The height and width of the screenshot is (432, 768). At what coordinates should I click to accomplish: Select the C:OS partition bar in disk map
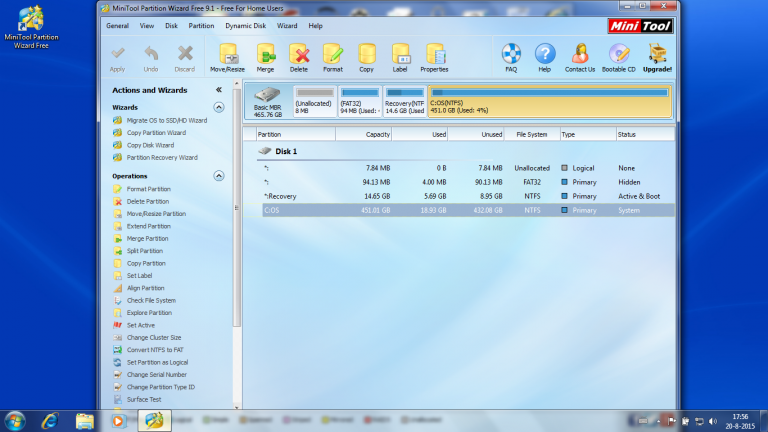click(548, 103)
